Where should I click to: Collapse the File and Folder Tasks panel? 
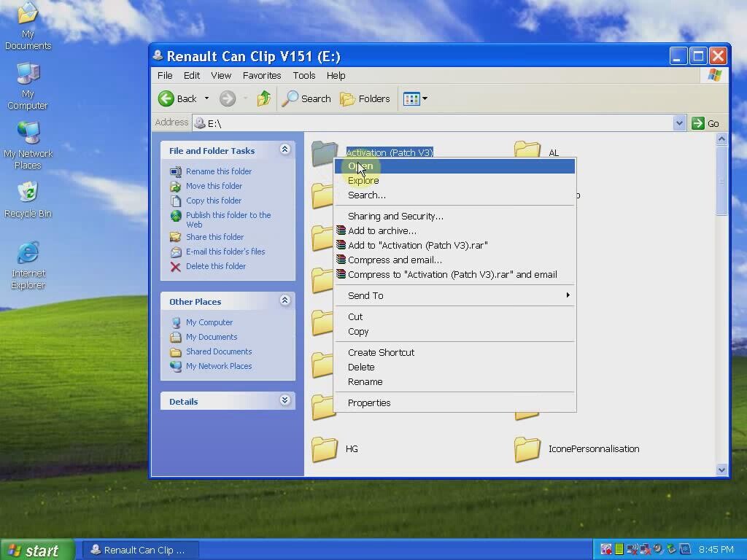click(x=285, y=149)
